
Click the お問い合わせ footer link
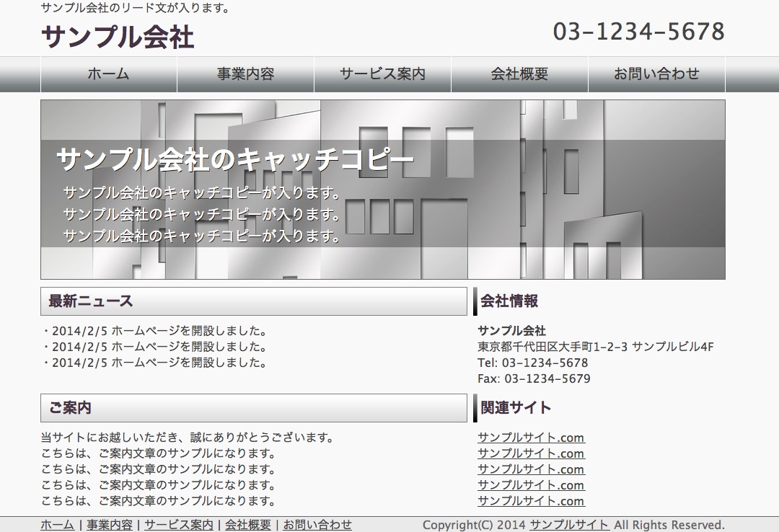coord(317,525)
